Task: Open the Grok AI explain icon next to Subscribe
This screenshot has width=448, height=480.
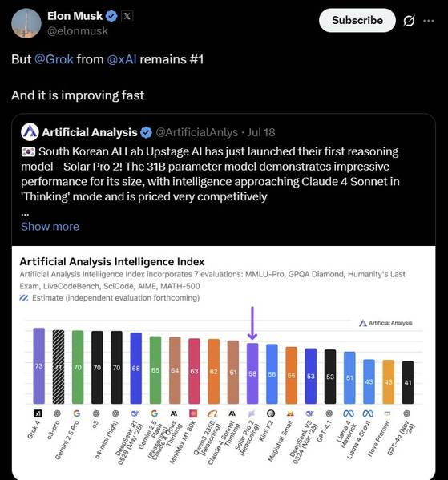Action: tap(409, 21)
